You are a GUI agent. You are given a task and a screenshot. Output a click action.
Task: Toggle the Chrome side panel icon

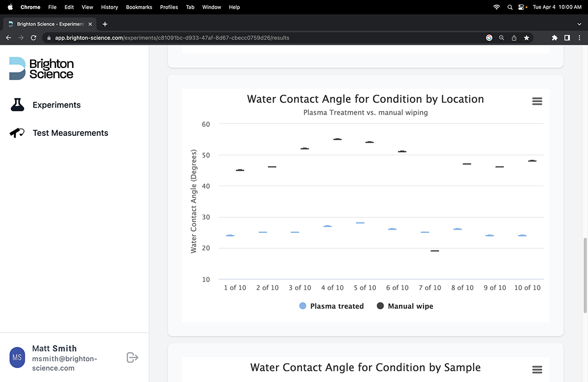pyautogui.click(x=567, y=38)
